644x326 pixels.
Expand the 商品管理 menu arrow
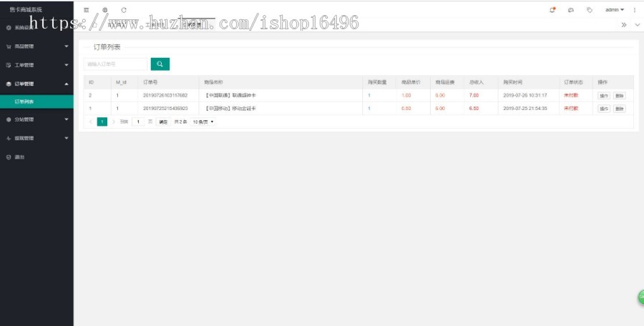click(x=67, y=46)
